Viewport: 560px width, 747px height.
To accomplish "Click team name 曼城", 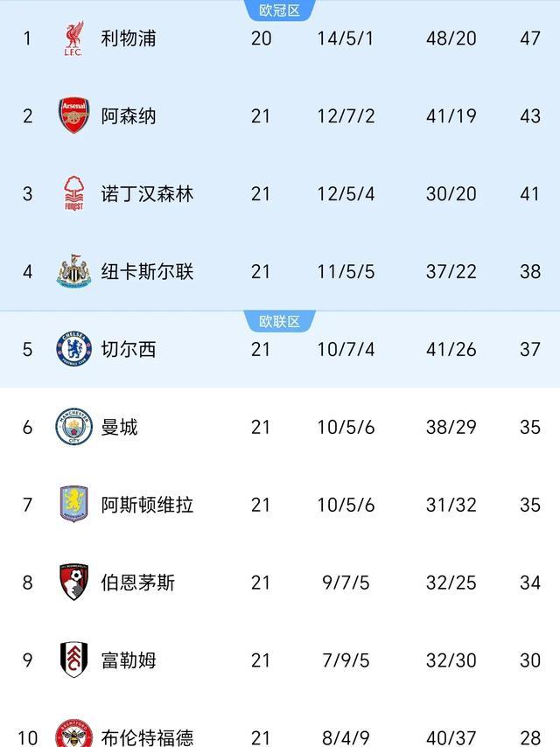I will point(119,427).
